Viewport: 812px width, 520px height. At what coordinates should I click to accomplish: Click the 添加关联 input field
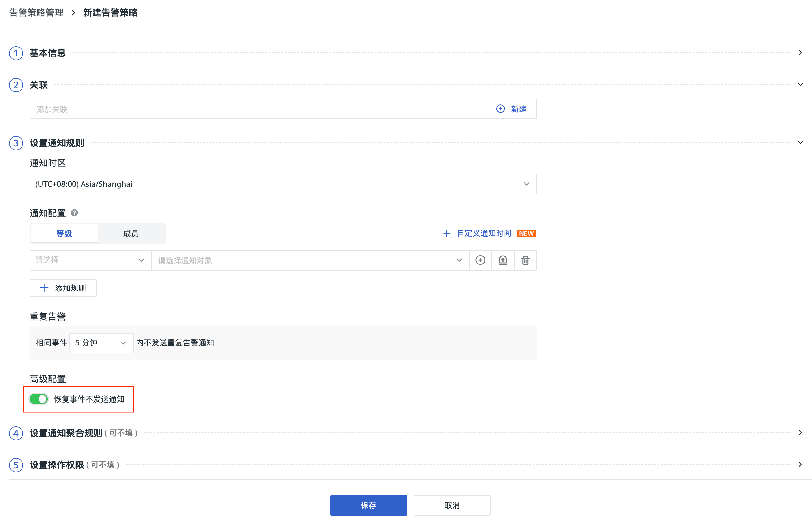pos(257,109)
